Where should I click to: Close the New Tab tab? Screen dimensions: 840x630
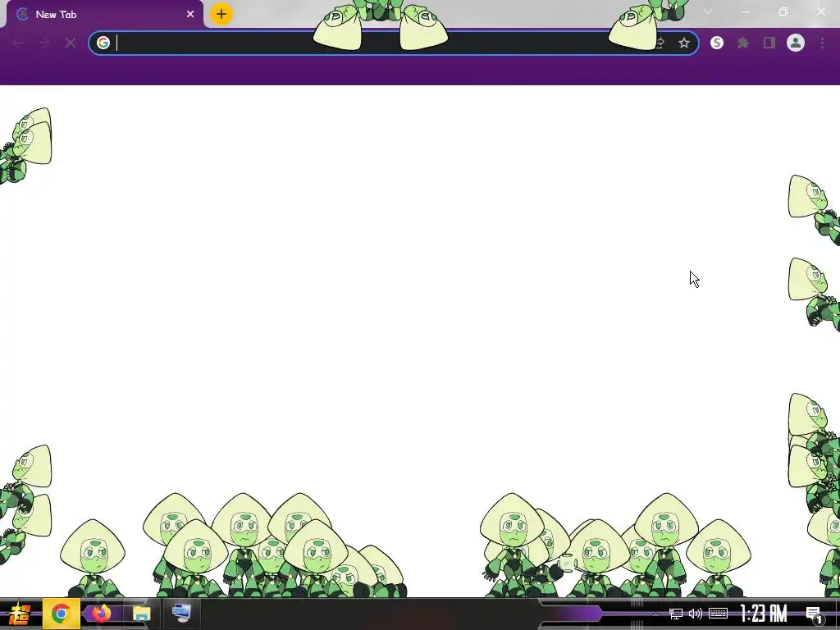click(190, 15)
